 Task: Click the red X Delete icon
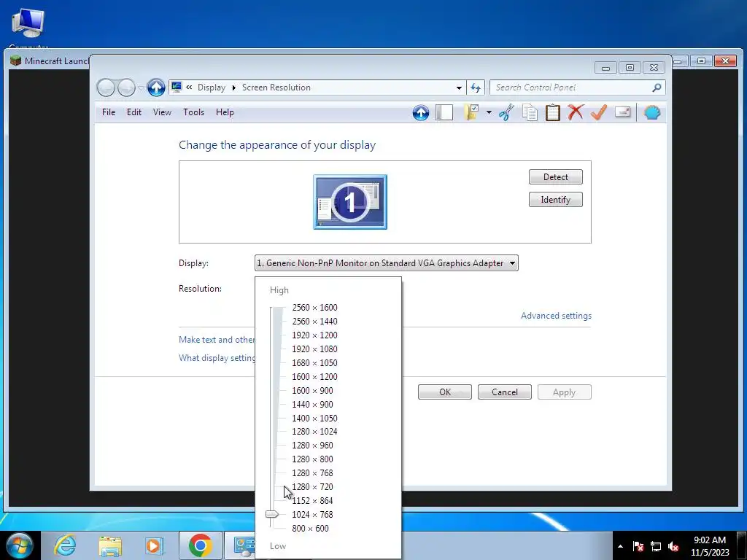coord(576,113)
